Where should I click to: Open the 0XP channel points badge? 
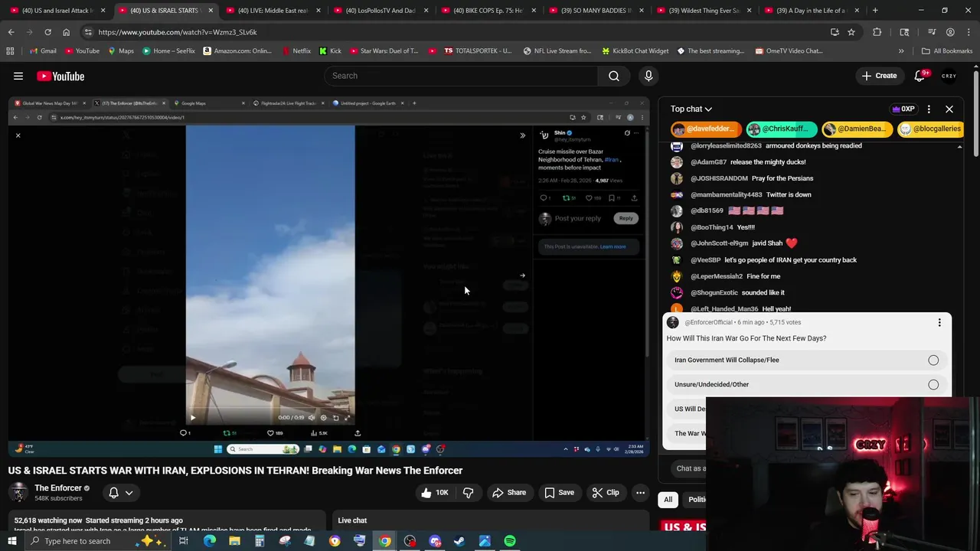pyautogui.click(x=903, y=109)
